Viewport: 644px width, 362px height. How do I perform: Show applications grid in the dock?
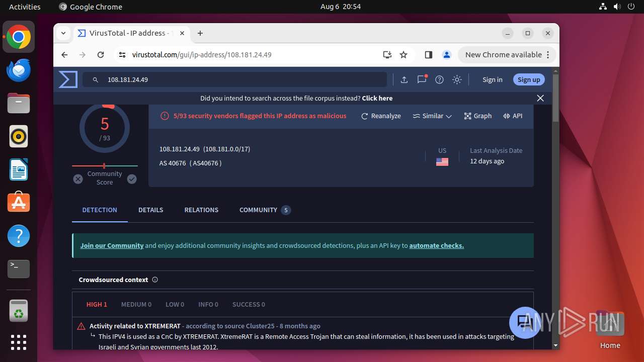pos(19,342)
